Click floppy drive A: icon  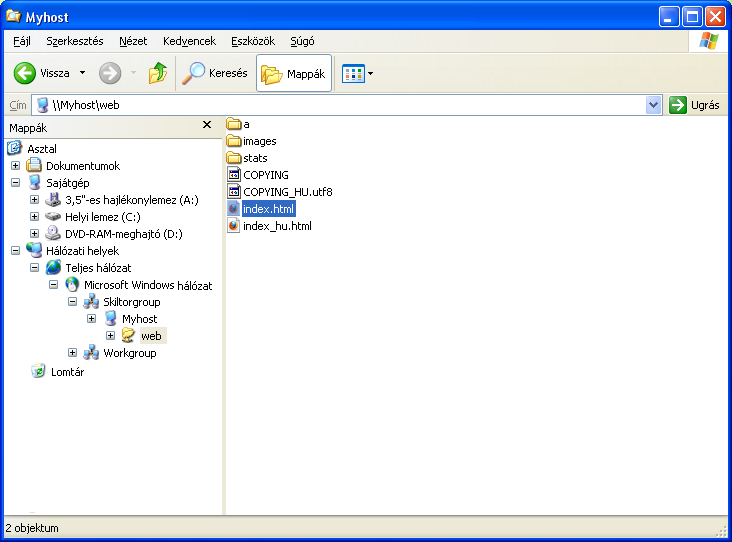tap(53, 199)
